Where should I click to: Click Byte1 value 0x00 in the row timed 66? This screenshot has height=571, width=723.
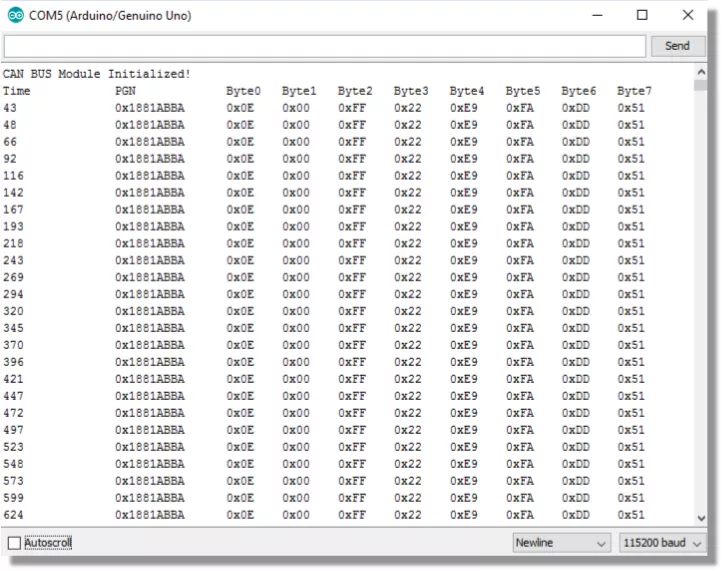(x=296, y=142)
